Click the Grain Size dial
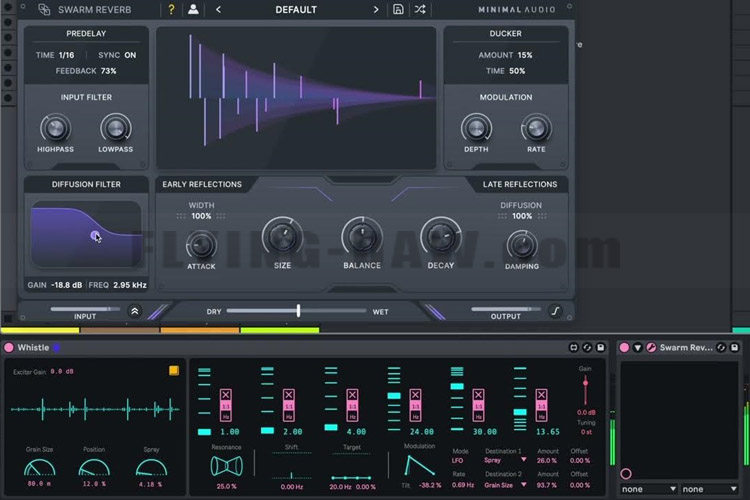The width and height of the screenshot is (750, 500). point(40,467)
